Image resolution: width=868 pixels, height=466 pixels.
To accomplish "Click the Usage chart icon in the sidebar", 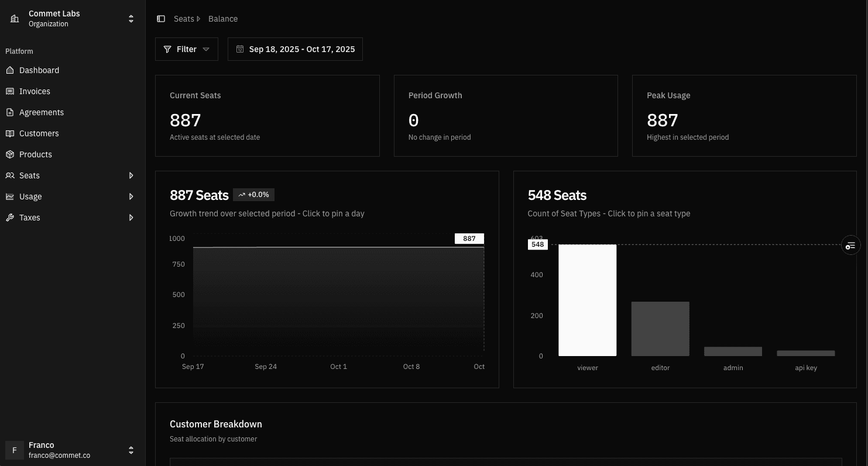I will (x=9, y=196).
